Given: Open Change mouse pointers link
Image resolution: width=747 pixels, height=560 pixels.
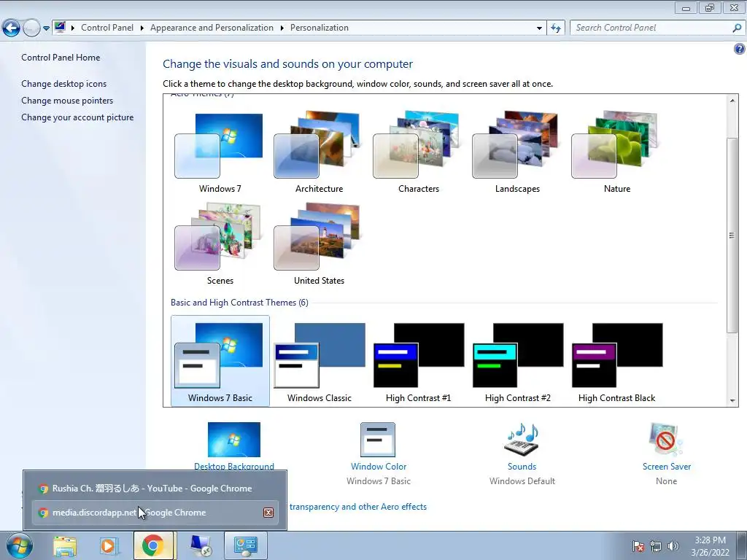Looking at the screenshot, I should tap(67, 101).
